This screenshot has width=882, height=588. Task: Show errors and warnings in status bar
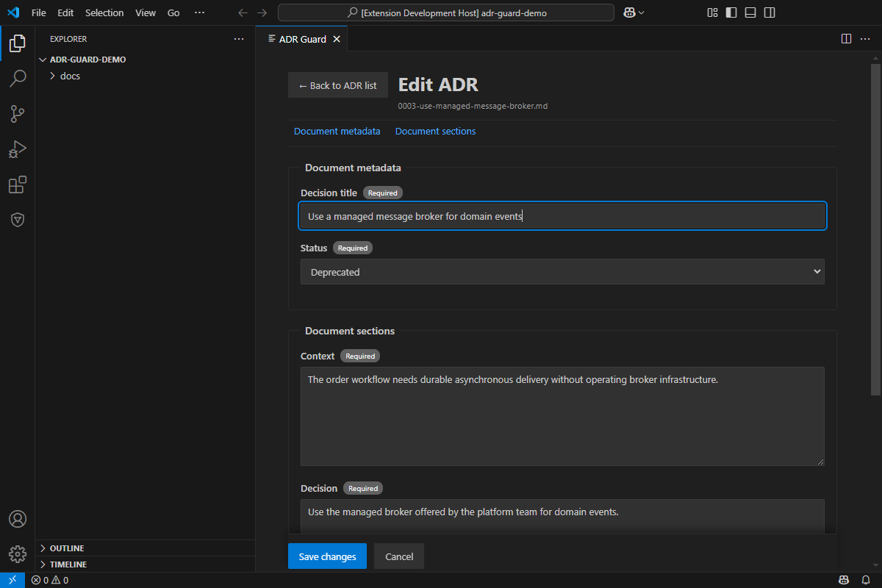50,580
